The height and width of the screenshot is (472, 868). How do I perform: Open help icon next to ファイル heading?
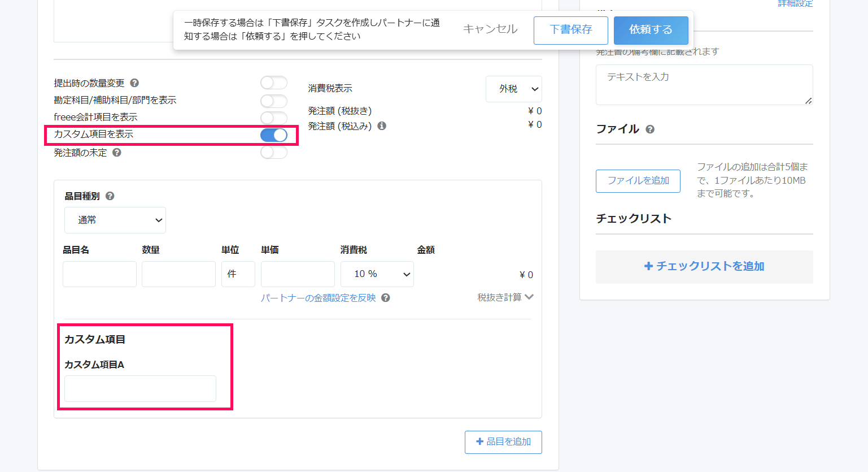pyautogui.click(x=650, y=129)
